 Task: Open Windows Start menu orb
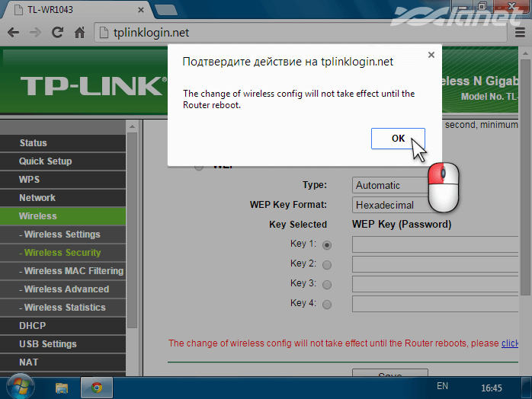[17, 387]
